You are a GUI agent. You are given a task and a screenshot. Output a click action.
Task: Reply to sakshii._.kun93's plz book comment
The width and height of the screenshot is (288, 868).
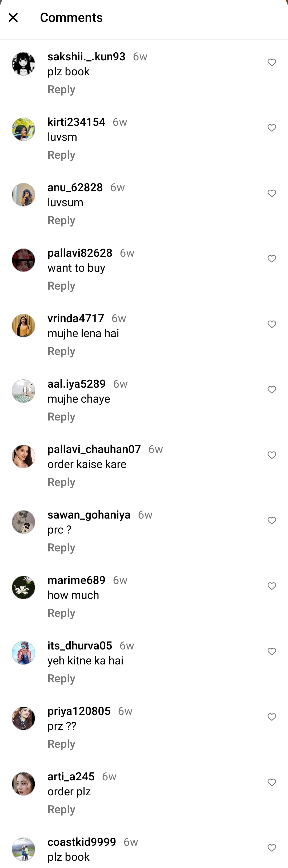point(61,89)
